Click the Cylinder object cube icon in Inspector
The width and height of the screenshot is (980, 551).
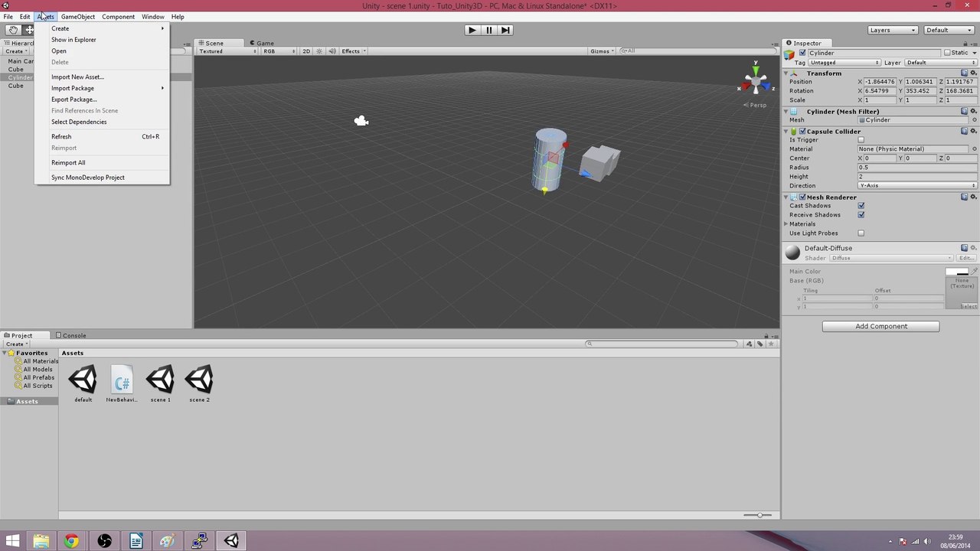tap(789, 54)
